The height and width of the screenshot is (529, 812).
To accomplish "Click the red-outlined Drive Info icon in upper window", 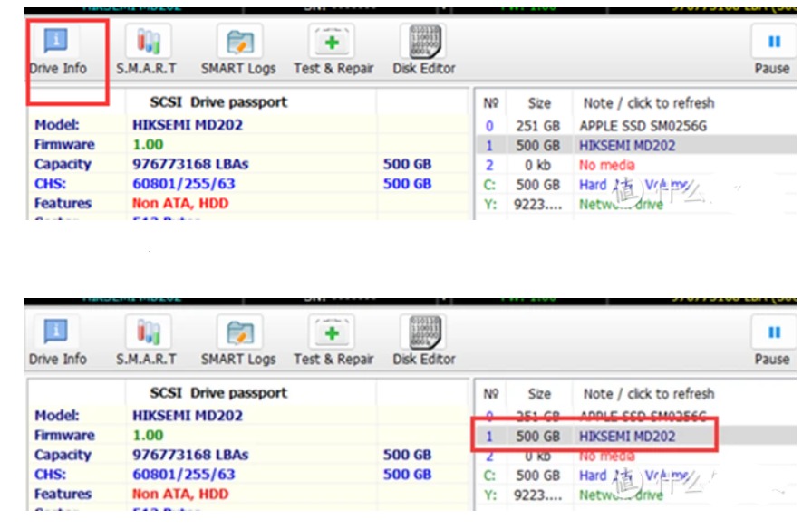I will tap(57, 50).
